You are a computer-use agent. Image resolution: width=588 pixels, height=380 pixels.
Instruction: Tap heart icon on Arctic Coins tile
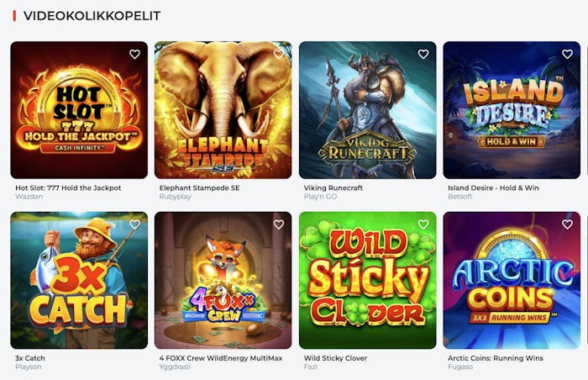pos(567,224)
